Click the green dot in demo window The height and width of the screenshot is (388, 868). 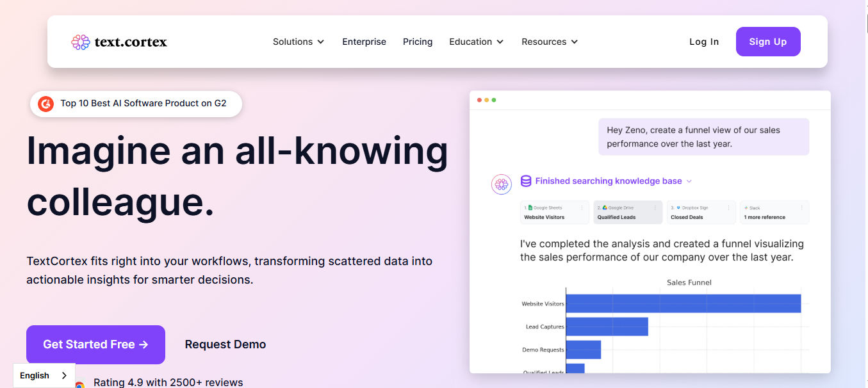tap(494, 100)
